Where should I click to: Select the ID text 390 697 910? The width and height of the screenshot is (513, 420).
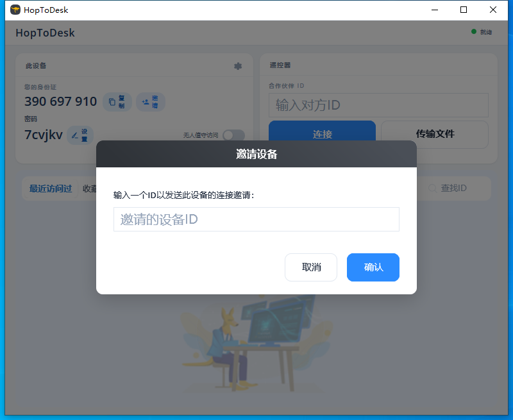(x=60, y=101)
